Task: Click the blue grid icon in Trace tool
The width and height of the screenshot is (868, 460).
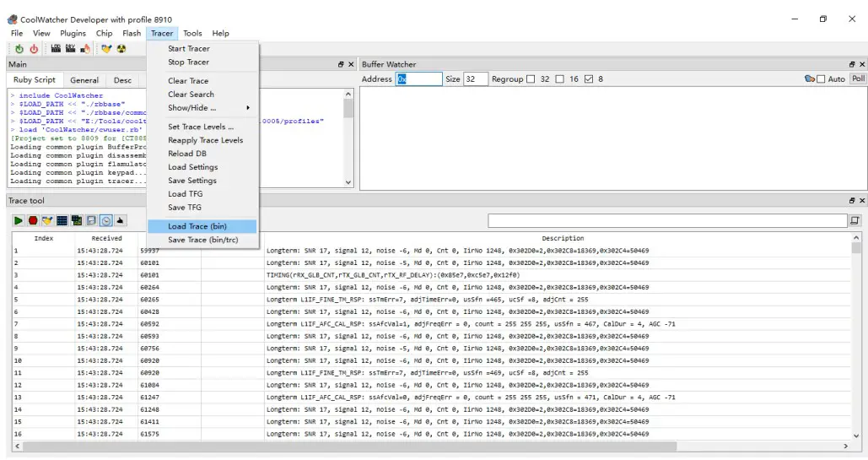Action: tap(62, 220)
